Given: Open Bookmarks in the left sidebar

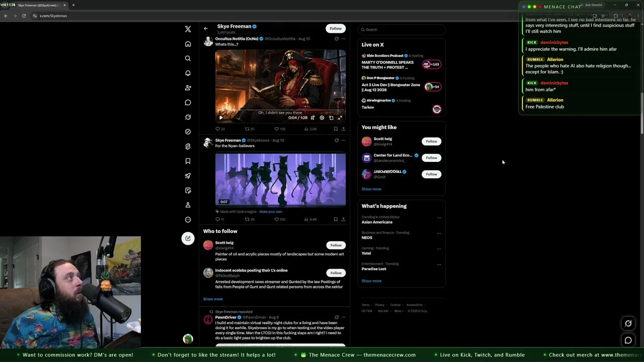Looking at the screenshot, I should point(188,161).
